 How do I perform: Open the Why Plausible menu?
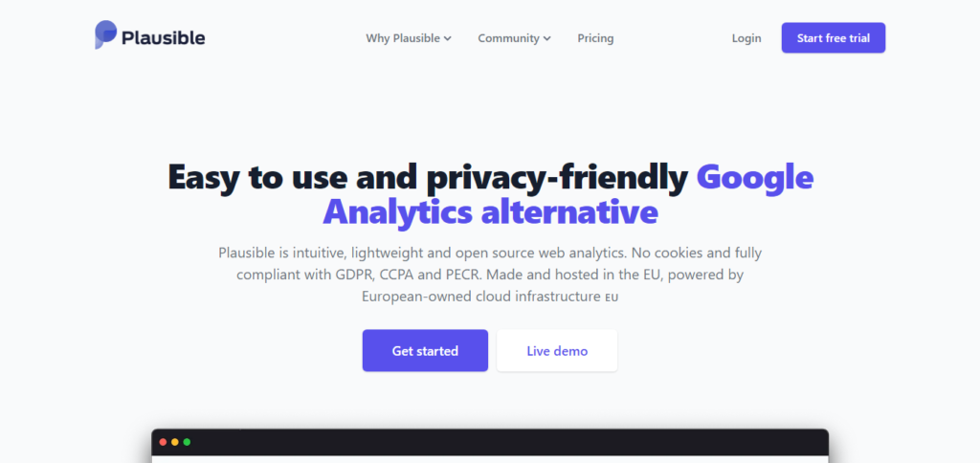[x=409, y=38]
